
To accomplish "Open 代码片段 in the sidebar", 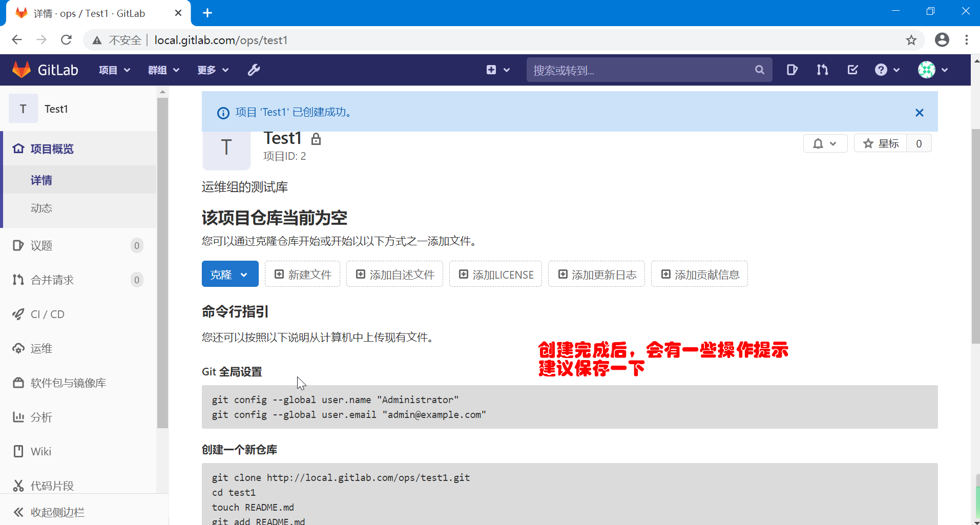I will (x=78, y=485).
